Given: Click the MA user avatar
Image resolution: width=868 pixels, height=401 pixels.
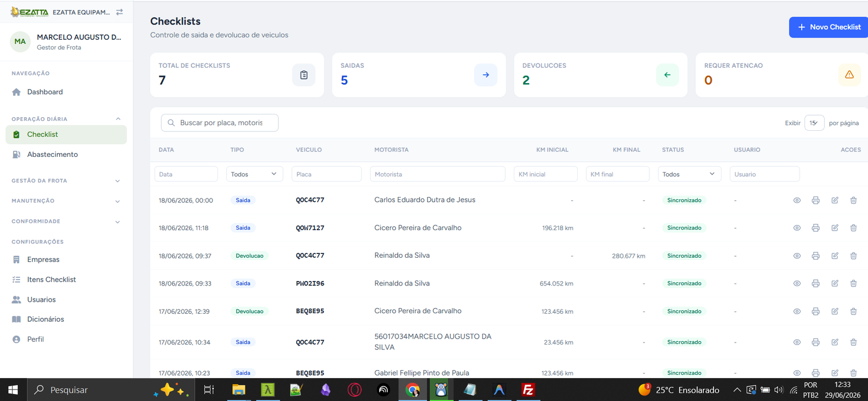Looking at the screenshot, I should 20,42.
